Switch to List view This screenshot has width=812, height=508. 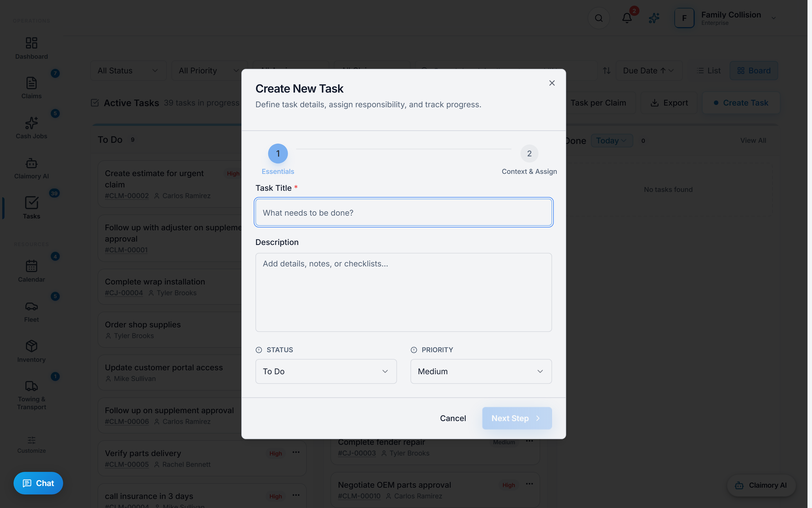pos(709,71)
